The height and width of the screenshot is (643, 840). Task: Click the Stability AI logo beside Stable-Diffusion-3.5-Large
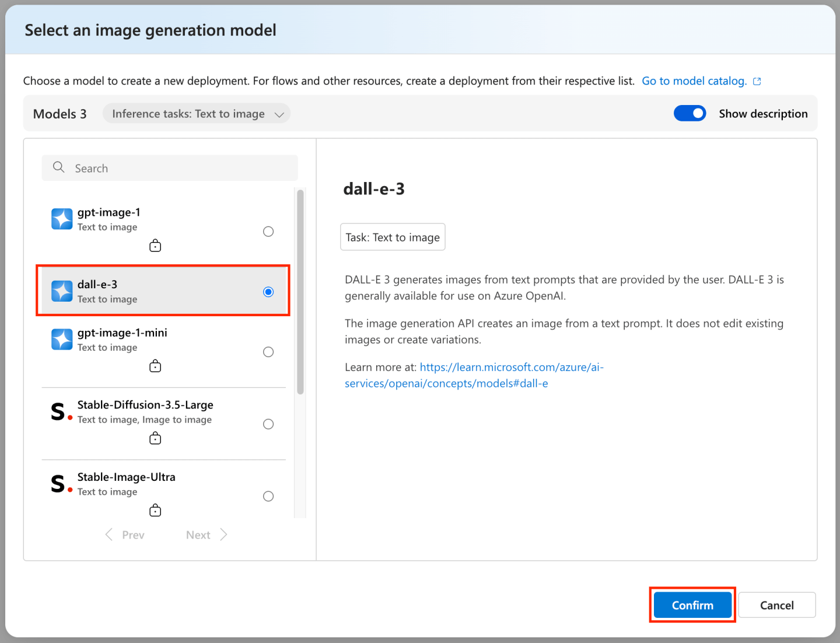pyautogui.click(x=59, y=412)
